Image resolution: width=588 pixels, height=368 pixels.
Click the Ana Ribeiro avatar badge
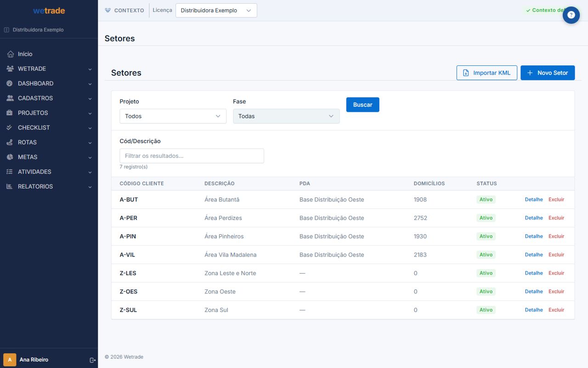point(10,360)
